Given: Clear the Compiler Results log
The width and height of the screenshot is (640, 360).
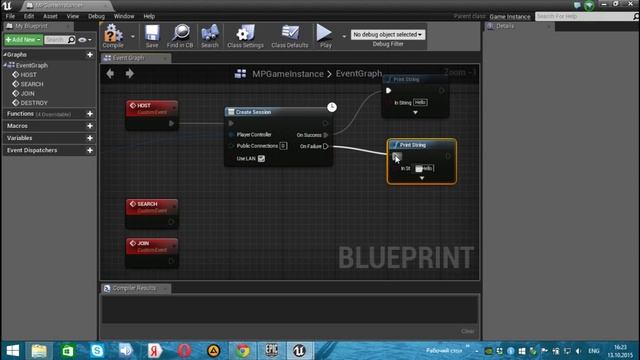Looking at the screenshot, I should click(x=468, y=331).
